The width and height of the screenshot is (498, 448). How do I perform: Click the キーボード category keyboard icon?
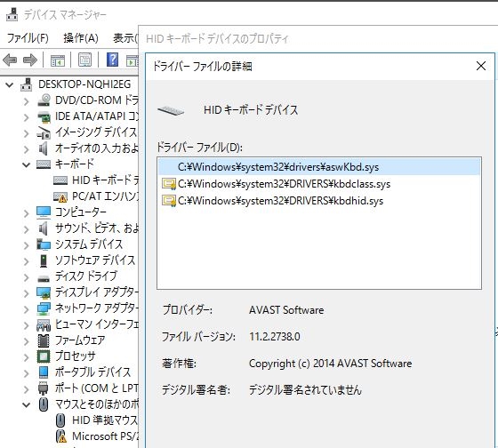coord(44,164)
